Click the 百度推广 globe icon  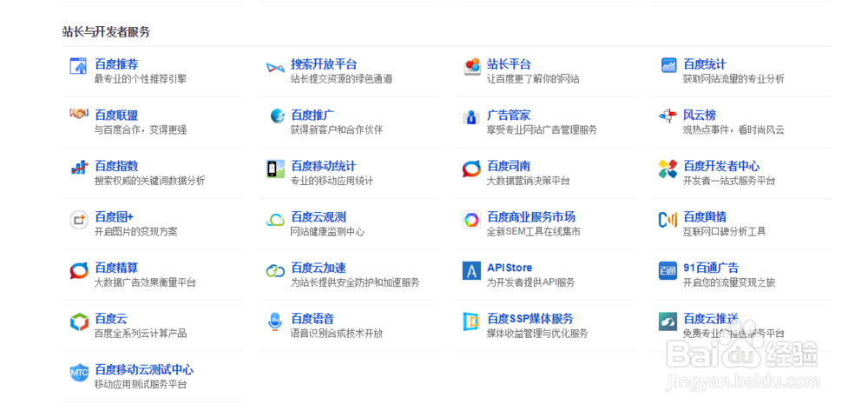pos(278,116)
